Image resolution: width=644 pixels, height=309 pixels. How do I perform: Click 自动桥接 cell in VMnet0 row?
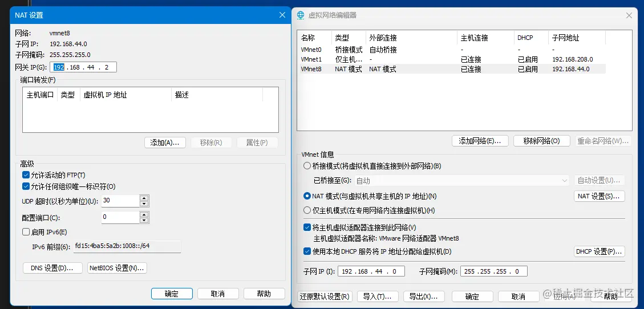tap(383, 50)
